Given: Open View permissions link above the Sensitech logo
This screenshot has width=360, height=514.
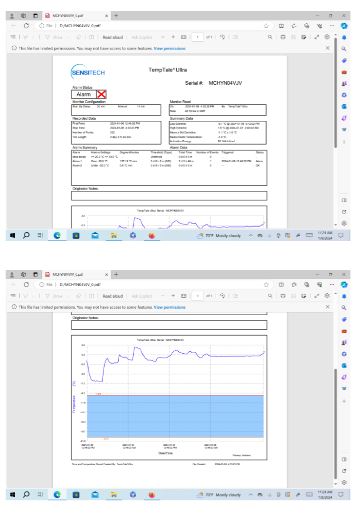Looking at the screenshot, I should [170, 48].
